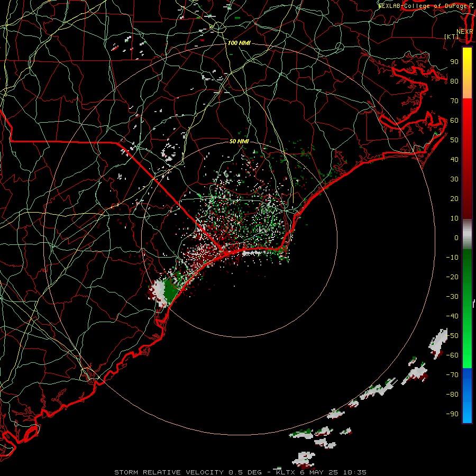Screen dimensions: 476x476
Task: Click the -80 value on the velocity scale
Action: tap(452, 395)
